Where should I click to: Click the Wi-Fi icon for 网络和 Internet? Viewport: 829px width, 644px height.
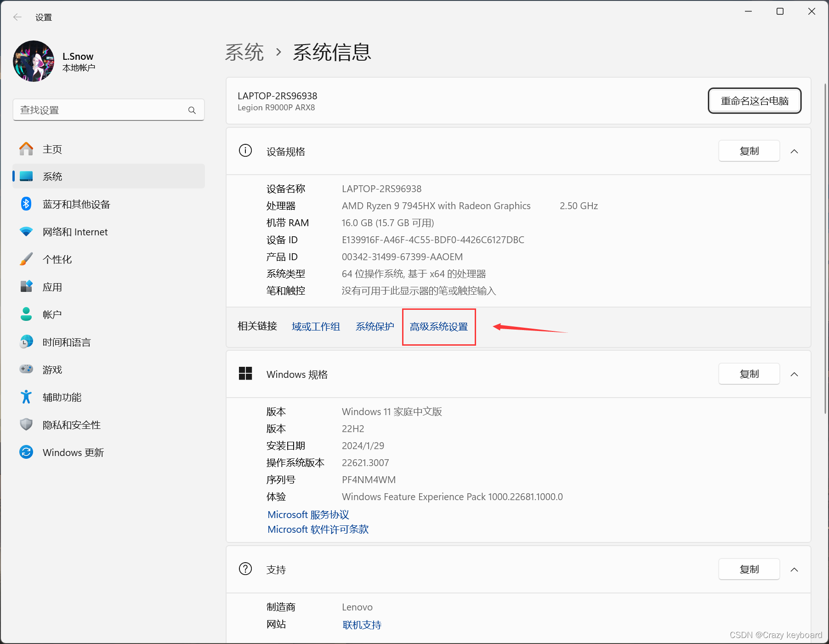tap(26, 232)
